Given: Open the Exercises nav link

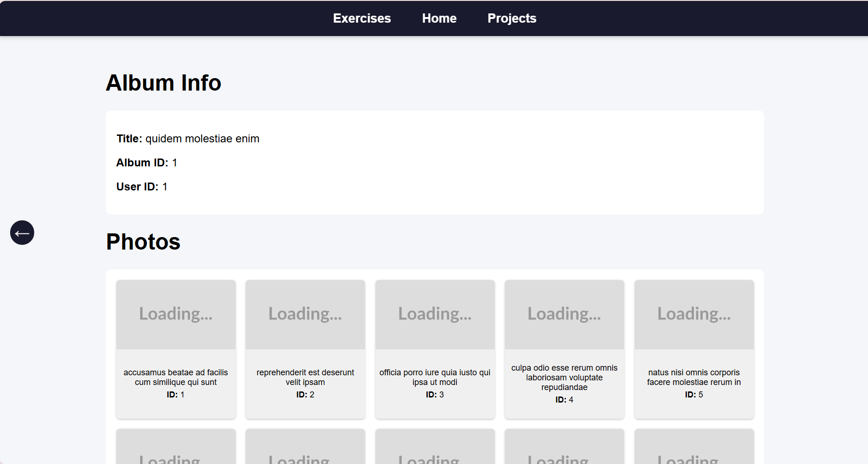Looking at the screenshot, I should point(362,18).
